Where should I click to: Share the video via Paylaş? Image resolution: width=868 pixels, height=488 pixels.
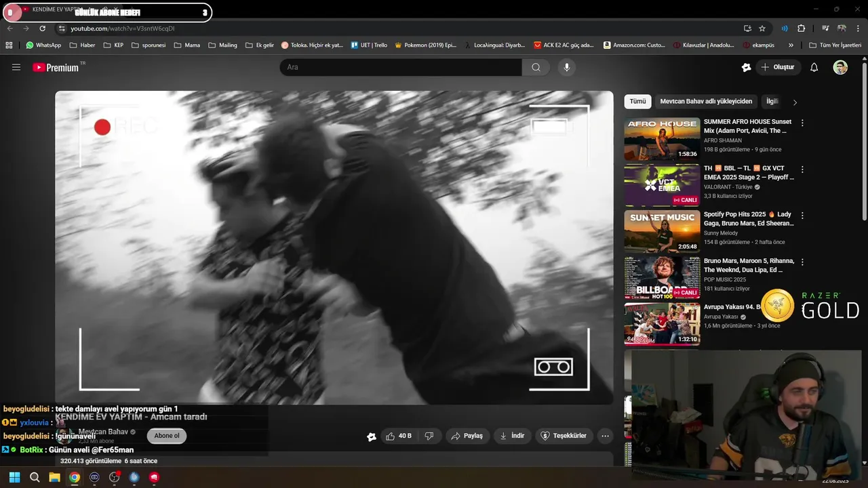click(467, 436)
